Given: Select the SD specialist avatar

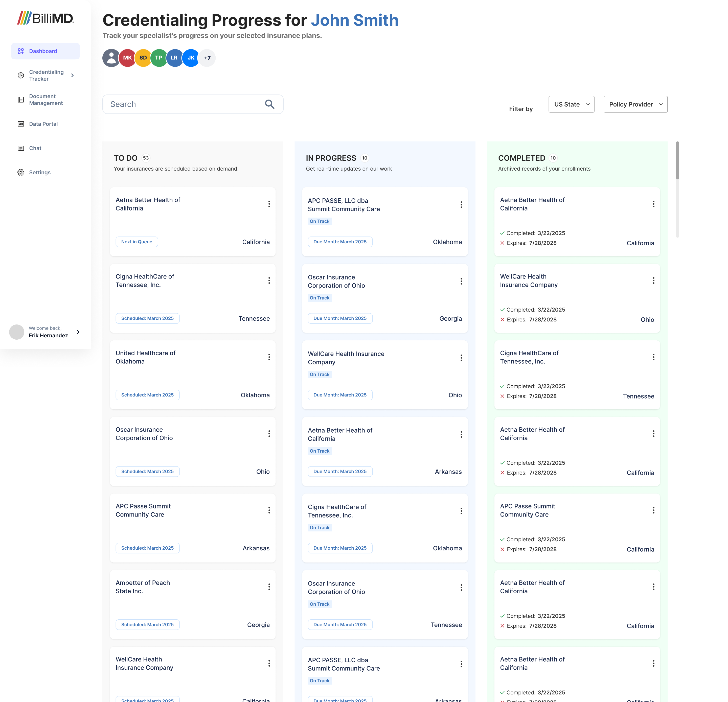Looking at the screenshot, I should [143, 58].
